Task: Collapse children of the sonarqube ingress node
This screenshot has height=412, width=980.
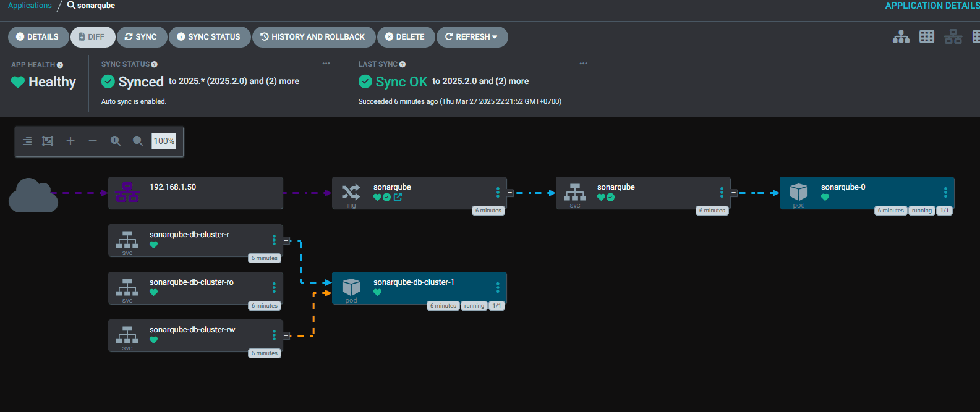Action: (510, 193)
